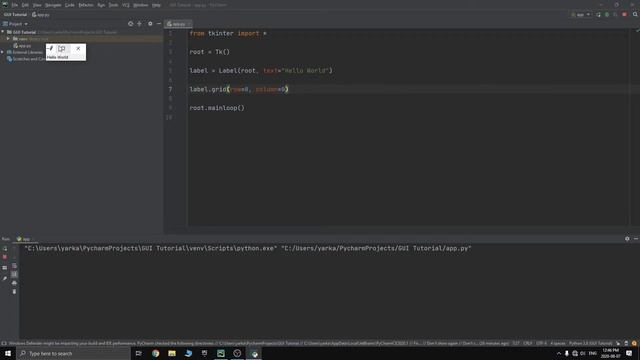Click the red Stop icon in Run panel
Viewport: 640px width, 360px height.
(x=5, y=257)
